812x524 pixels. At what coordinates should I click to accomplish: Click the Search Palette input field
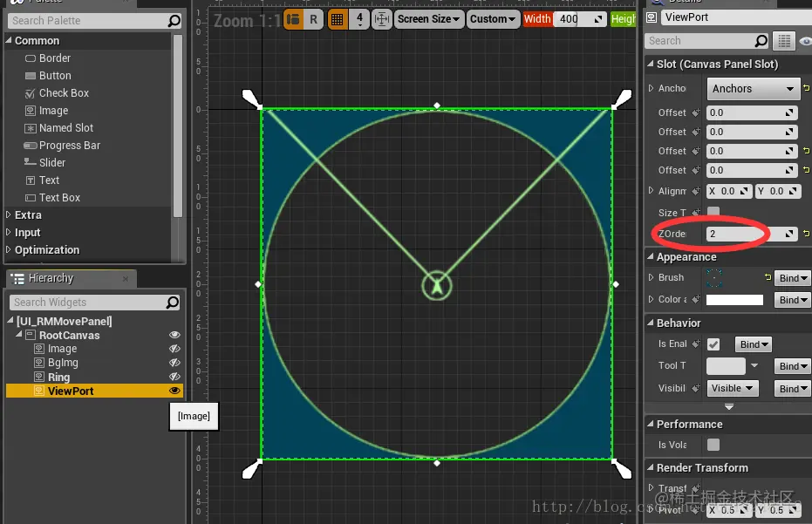point(95,21)
